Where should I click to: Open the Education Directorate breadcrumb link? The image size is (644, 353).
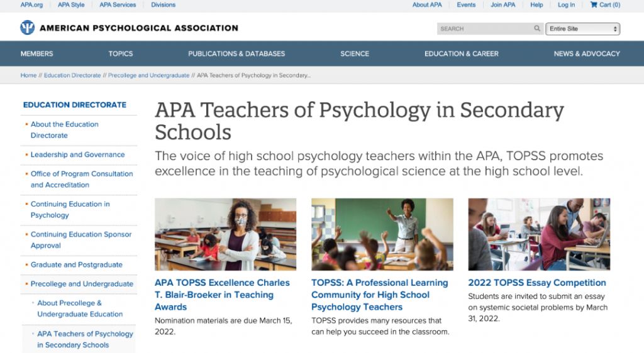tap(72, 75)
